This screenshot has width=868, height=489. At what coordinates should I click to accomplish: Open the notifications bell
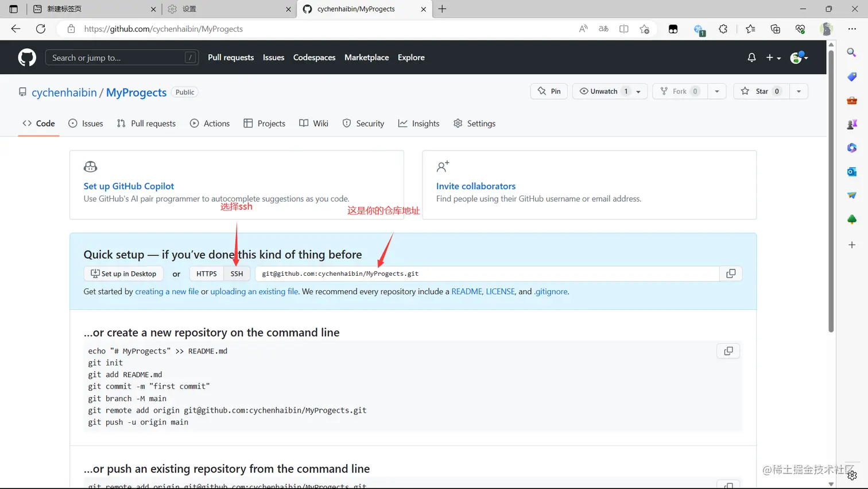[x=751, y=57]
